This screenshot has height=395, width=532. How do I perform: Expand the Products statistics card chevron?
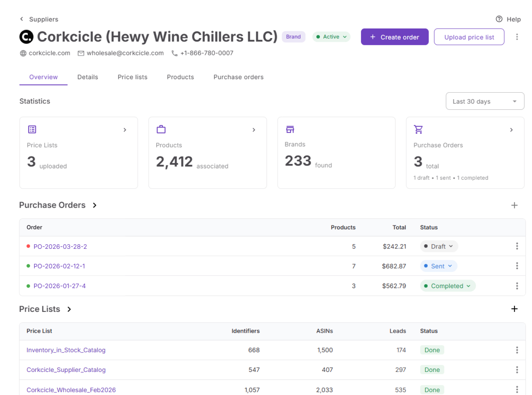pos(254,130)
